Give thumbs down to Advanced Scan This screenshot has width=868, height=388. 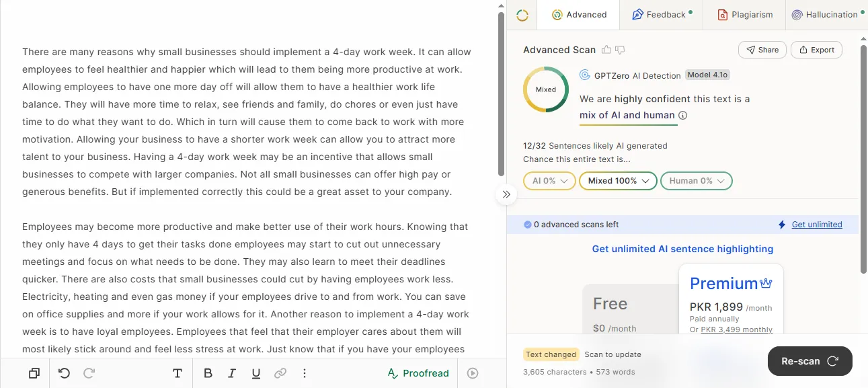pyautogui.click(x=620, y=50)
